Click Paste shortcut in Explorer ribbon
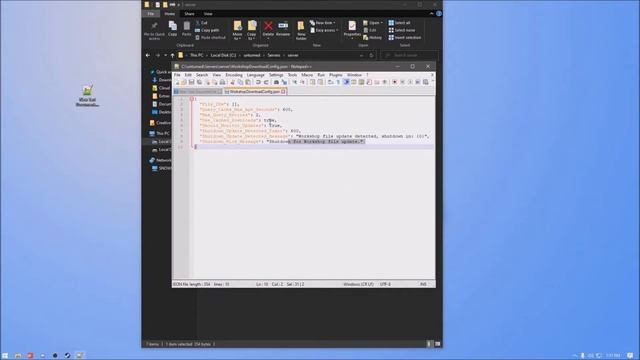This screenshot has width=640, height=360. (x=210, y=38)
